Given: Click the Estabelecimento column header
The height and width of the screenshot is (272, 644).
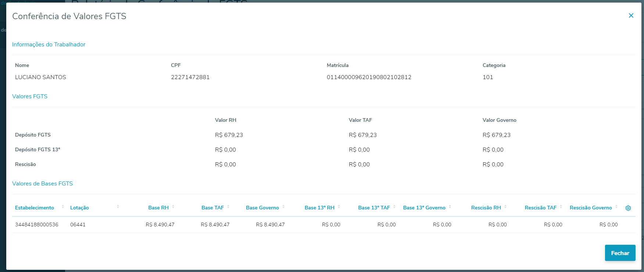Looking at the screenshot, I should pyautogui.click(x=35, y=208).
